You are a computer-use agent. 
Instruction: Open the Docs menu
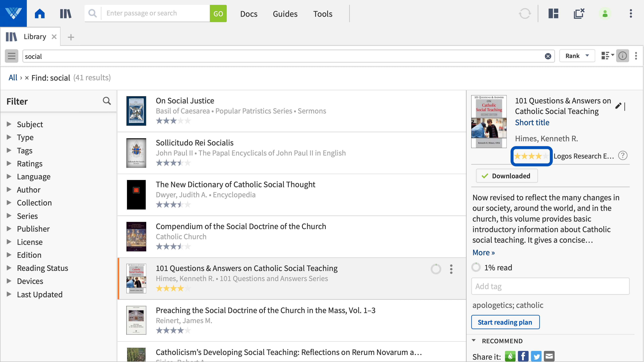[x=249, y=14]
